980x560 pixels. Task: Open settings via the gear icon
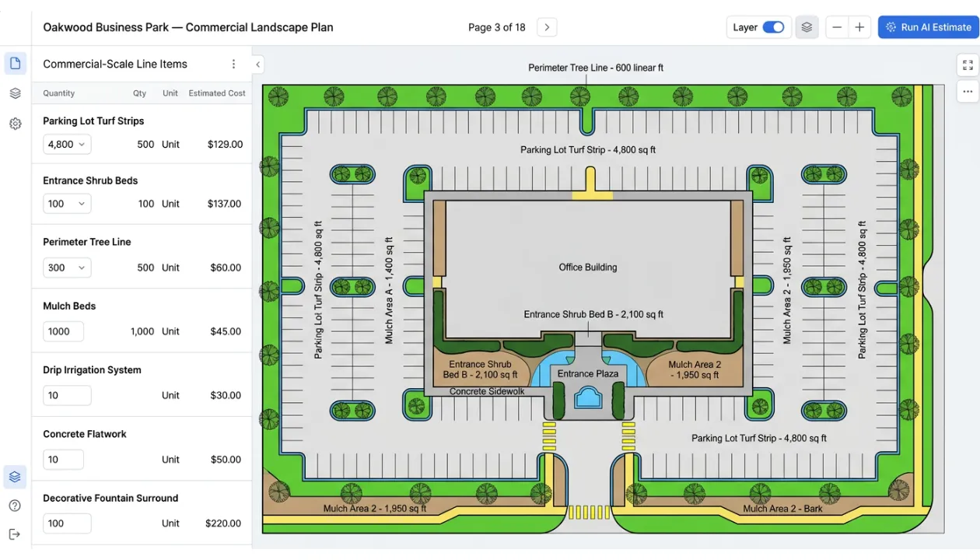pyautogui.click(x=15, y=122)
